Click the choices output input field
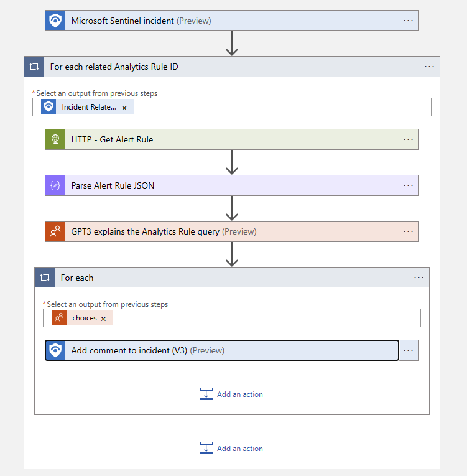The height and width of the screenshot is (476, 467). click(x=261, y=318)
